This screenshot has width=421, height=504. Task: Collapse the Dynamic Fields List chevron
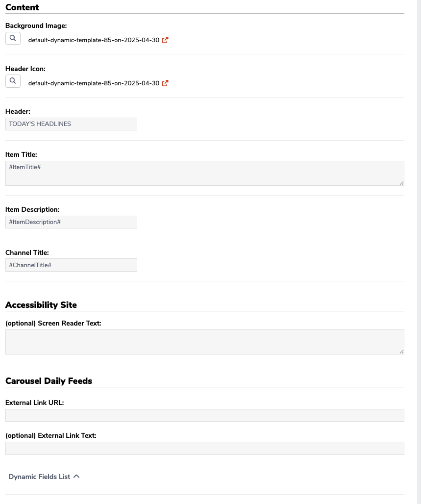76,477
